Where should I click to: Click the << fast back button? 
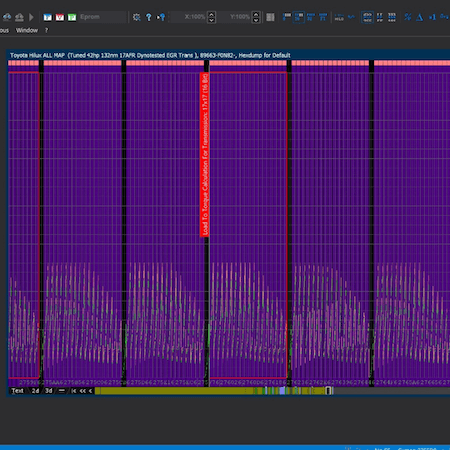[83, 391]
